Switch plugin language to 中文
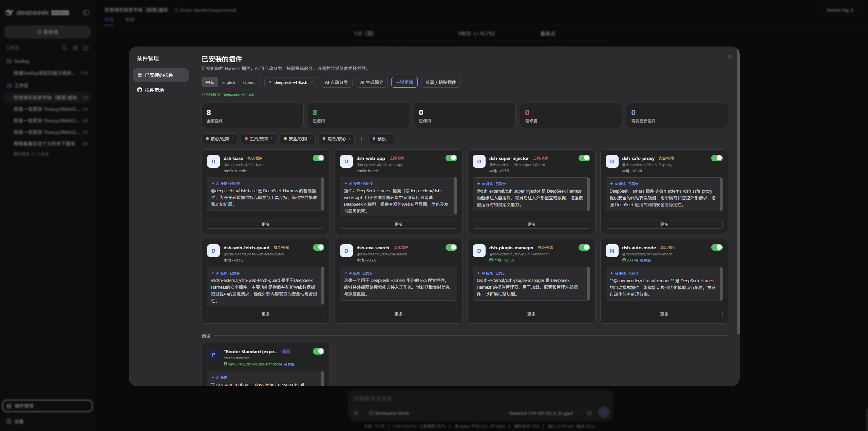The image size is (868, 431). tap(210, 82)
